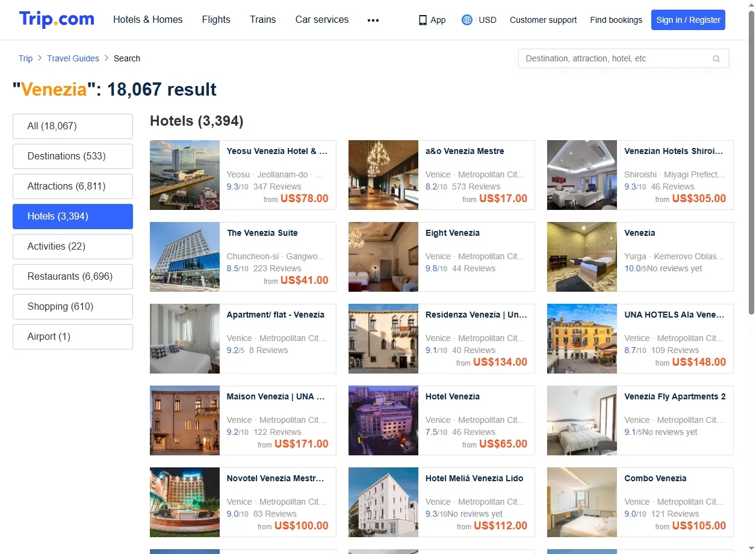Click UNA HOTELS Ala Vene... title
The height and width of the screenshot is (554, 756).
pos(674,315)
